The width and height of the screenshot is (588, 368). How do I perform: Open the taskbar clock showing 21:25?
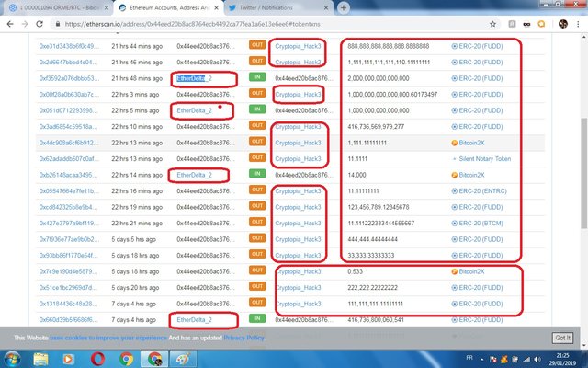pos(563,359)
